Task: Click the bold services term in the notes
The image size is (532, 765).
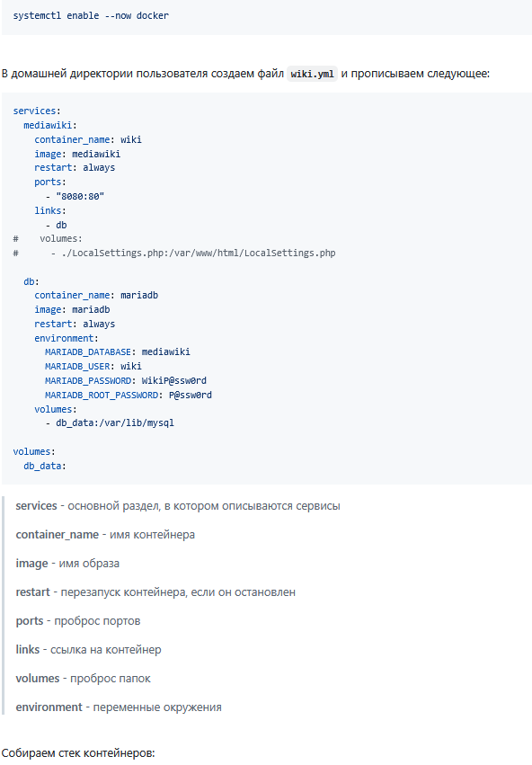Action: (36, 506)
